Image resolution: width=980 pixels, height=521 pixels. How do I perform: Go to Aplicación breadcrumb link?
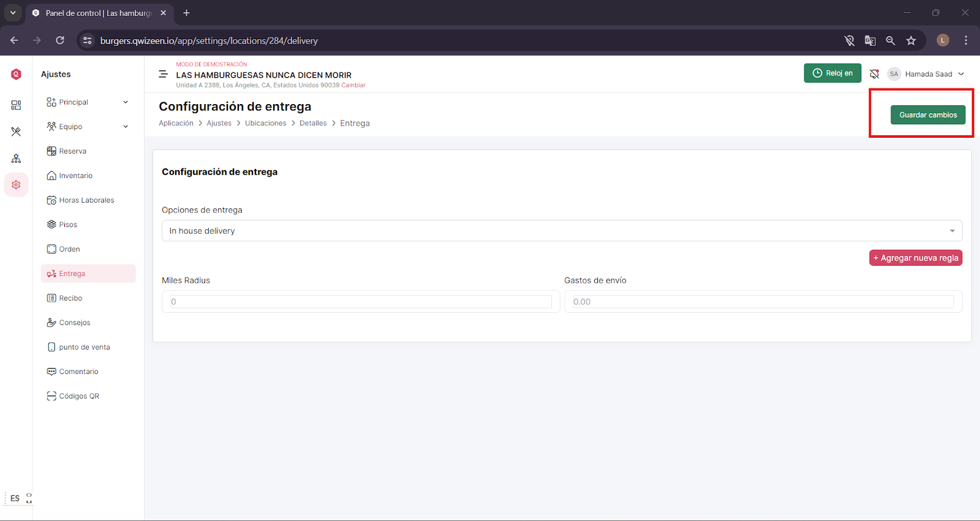[x=176, y=123]
